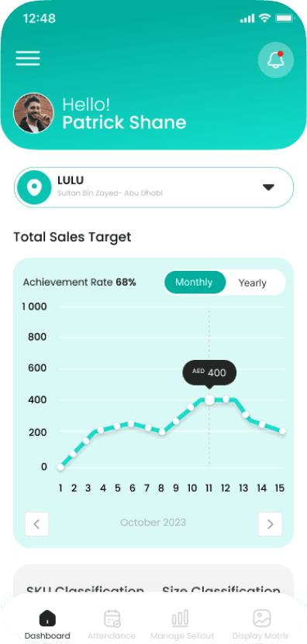Tap the AED 400 tooltip bubble
307x644 pixels.
[209, 373]
